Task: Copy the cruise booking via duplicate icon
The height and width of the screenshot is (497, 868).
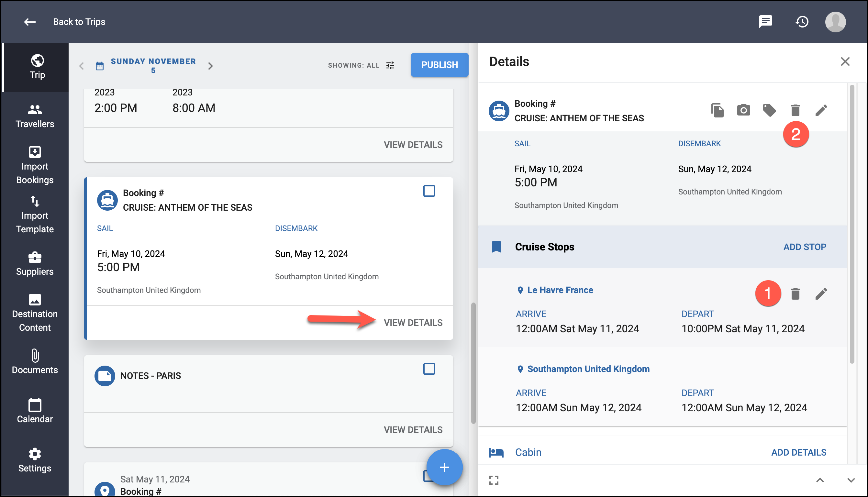Action: coord(717,110)
